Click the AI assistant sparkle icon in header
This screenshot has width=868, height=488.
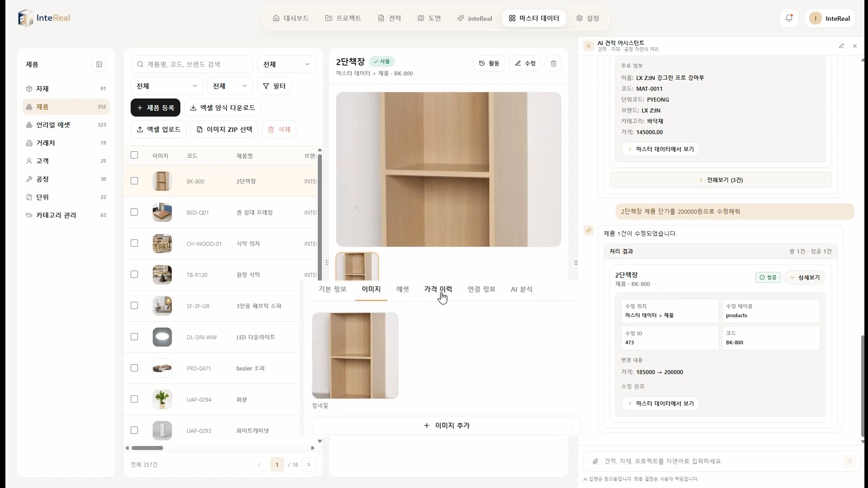[x=588, y=46]
